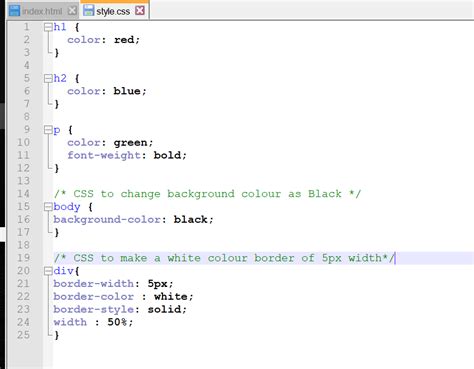Viewport: 474px width, 369px height.
Task: Click the 'white' value on line 22
Action: coord(170,296)
